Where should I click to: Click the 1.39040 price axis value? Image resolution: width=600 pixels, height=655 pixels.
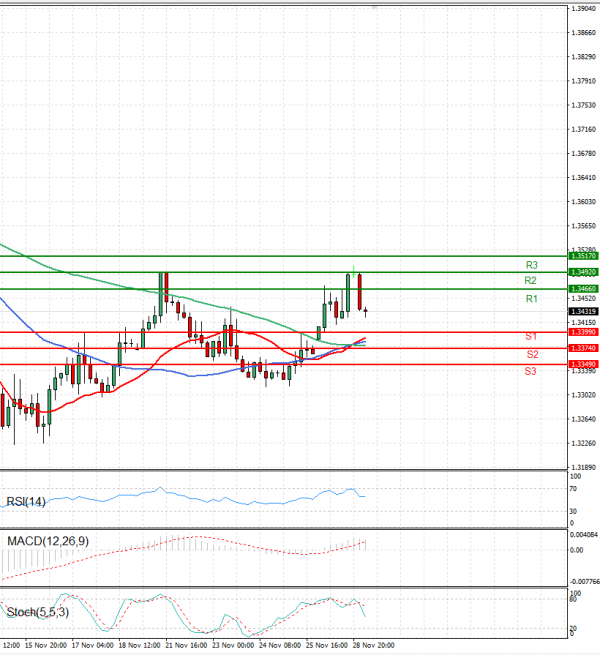point(584,8)
